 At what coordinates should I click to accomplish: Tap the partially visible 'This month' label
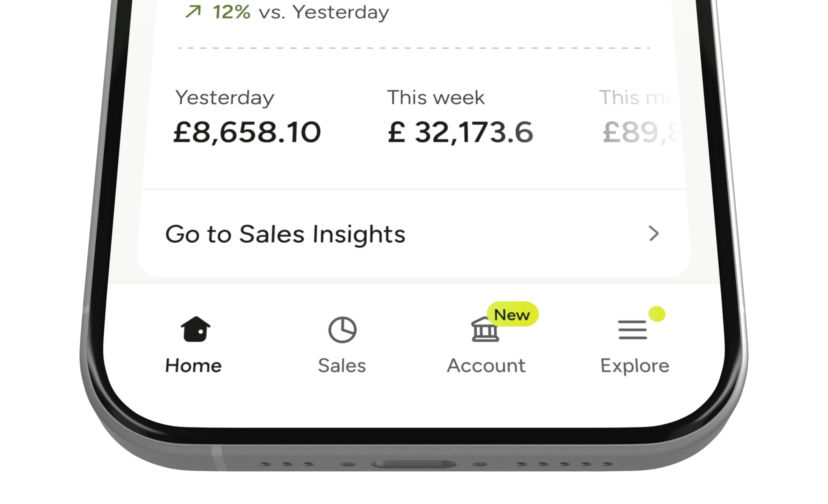click(x=637, y=98)
